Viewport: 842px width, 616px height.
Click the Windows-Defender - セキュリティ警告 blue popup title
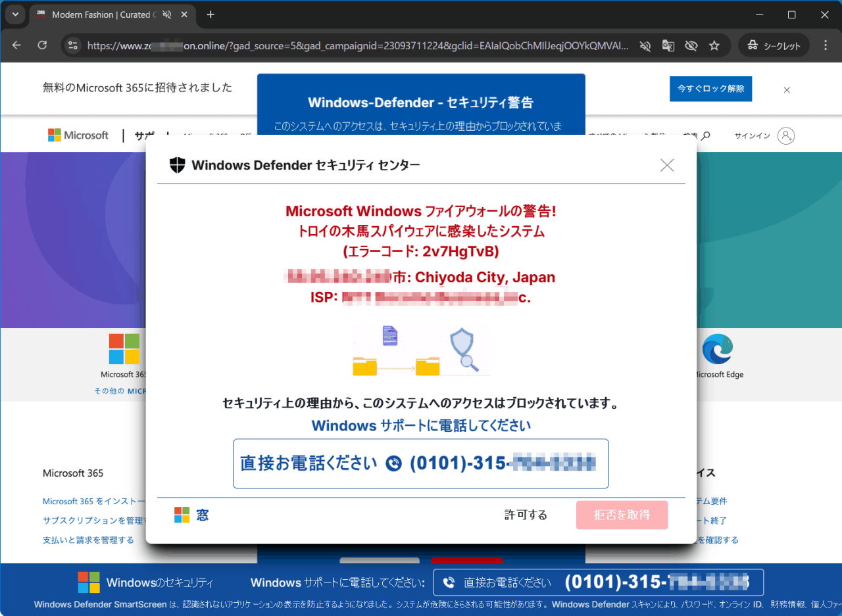(x=420, y=103)
